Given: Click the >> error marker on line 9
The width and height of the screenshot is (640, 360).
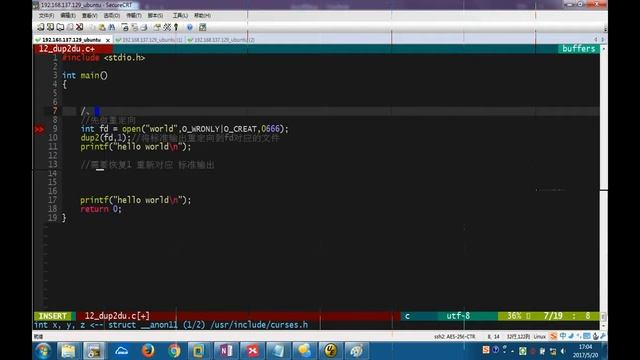Looking at the screenshot, I should [x=39, y=129].
